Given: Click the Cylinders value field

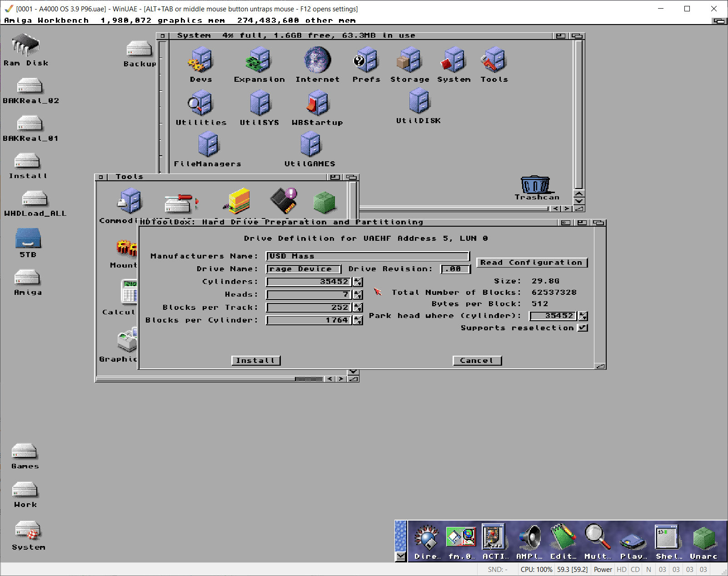Looking at the screenshot, I should [309, 282].
